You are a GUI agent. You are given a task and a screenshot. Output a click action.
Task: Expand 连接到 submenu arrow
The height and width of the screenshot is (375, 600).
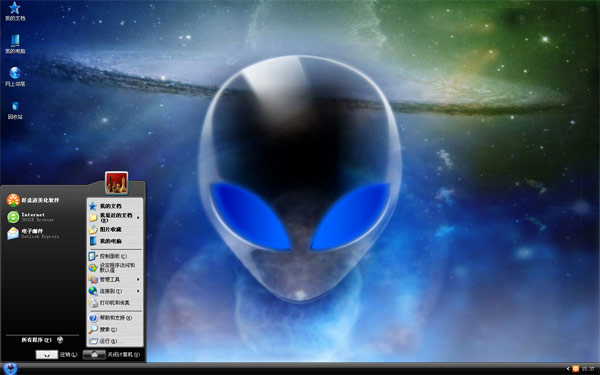pyautogui.click(x=138, y=291)
